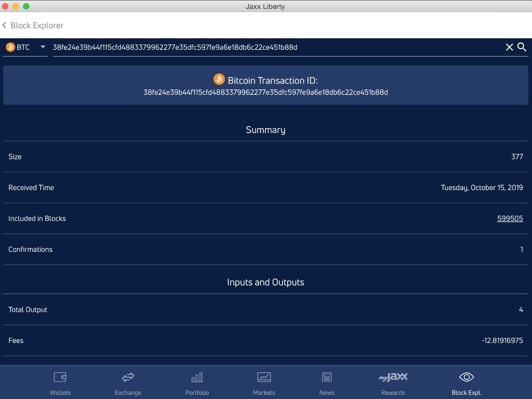Click the Fees label

pyautogui.click(x=16, y=340)
